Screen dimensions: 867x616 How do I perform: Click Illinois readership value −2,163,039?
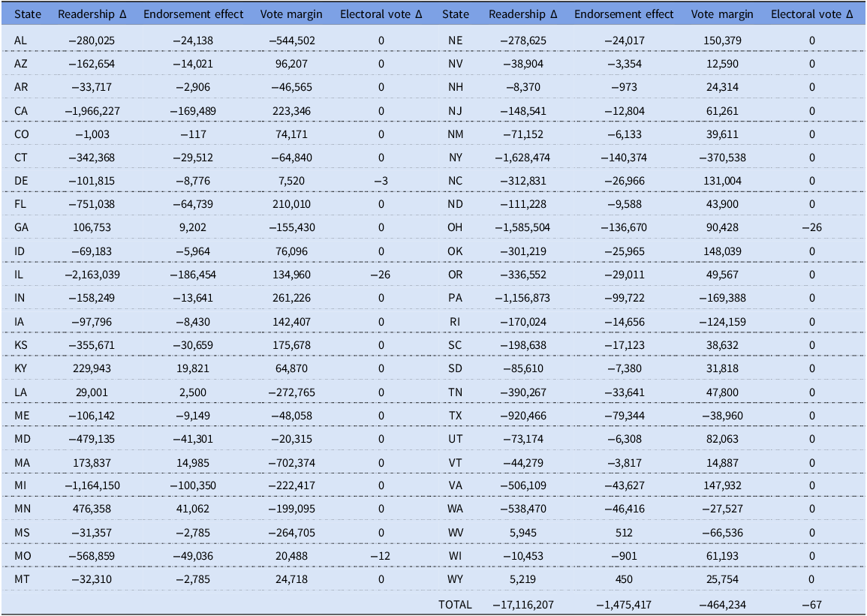click(92, 275)
